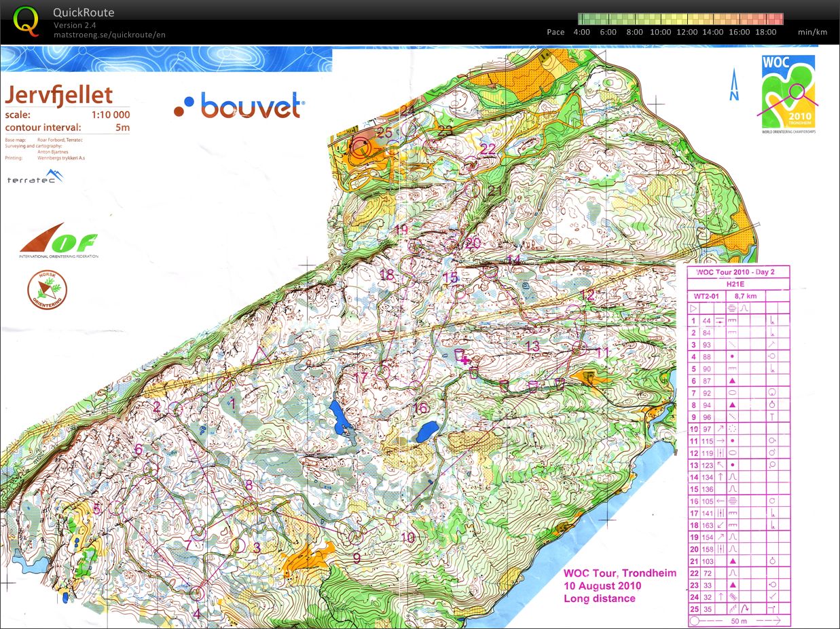Image resolution: width=840 pixels, height=629 pixels.
Task: Click the IOF federation logo
Action: (59, 241)
